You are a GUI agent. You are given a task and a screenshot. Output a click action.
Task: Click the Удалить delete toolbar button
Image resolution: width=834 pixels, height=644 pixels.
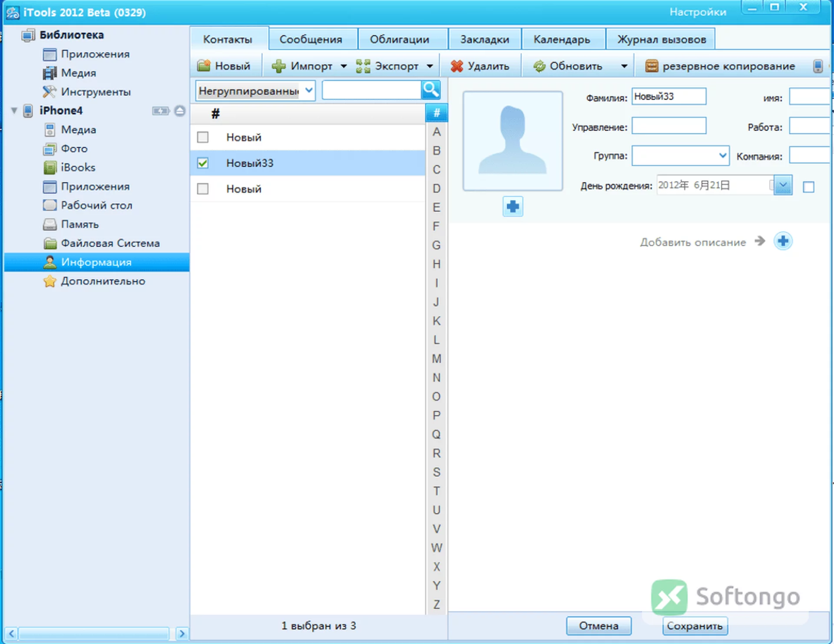click(x=480, y=66)
